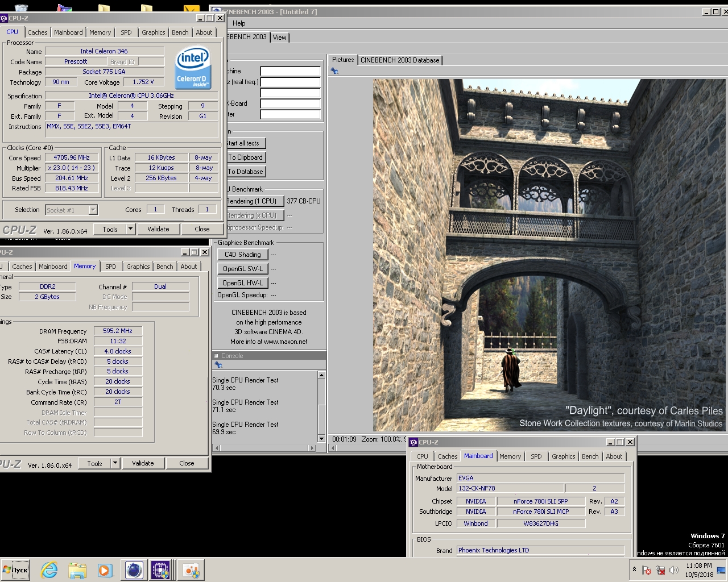Open CINEBENCH 2003 Database tab

point(400,60)
